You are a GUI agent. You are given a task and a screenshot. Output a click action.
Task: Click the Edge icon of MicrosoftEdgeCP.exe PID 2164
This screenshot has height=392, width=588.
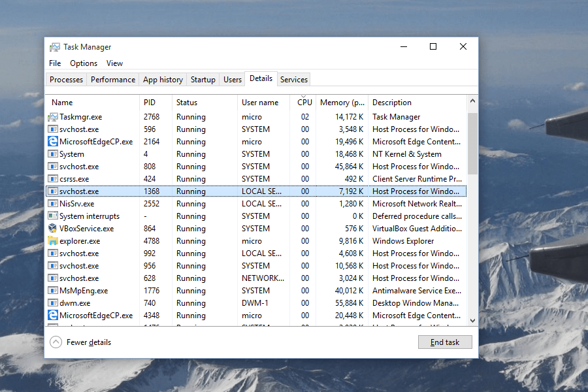(x=53, y=142)
